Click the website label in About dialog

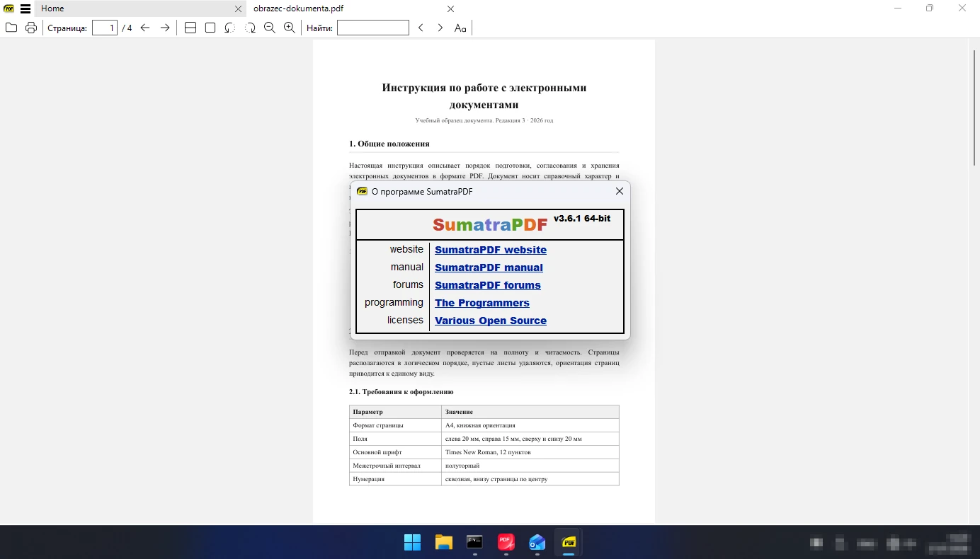pyautogui.click(x=406, y=249)
